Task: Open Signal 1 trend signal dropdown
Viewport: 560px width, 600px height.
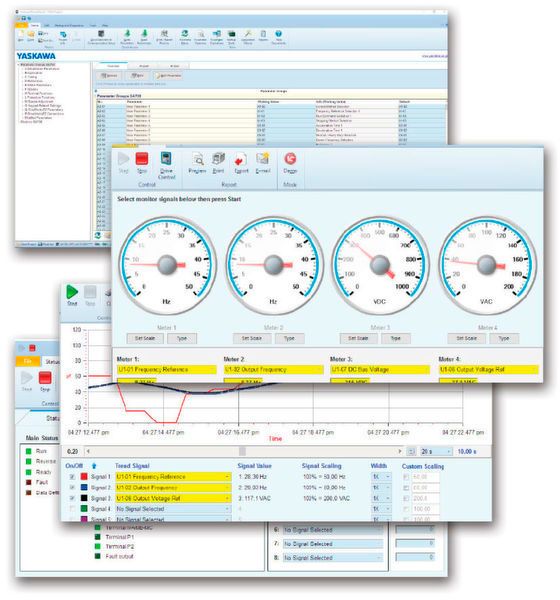Action: pos(173,477)
